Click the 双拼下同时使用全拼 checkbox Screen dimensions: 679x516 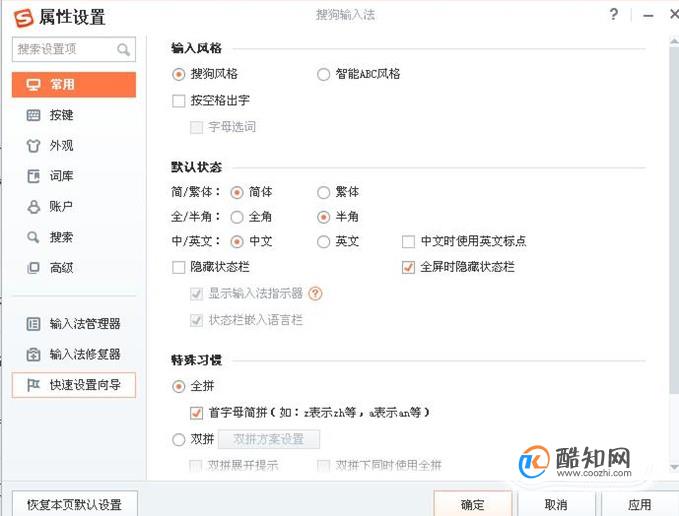[x=323, y=466]
